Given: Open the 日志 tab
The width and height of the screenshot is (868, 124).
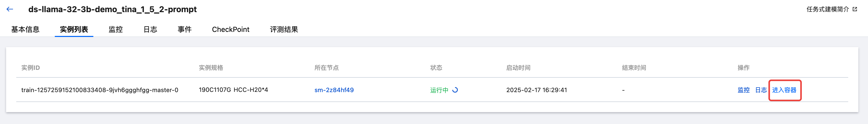Looking at the screenshot, I should (150, 29).
